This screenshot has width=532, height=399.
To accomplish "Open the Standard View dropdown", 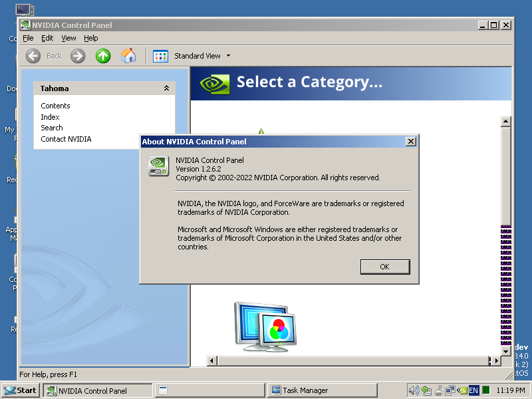I will [229, 56].
